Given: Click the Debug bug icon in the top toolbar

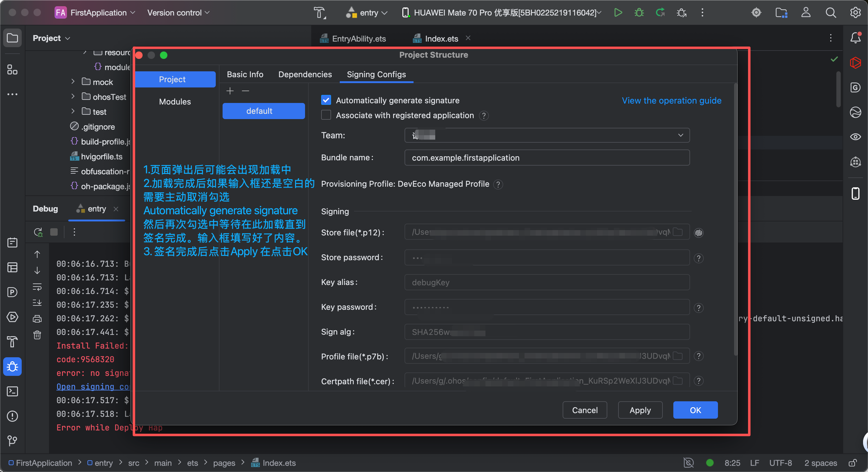Looking at the screenshot, I should 639,13.
